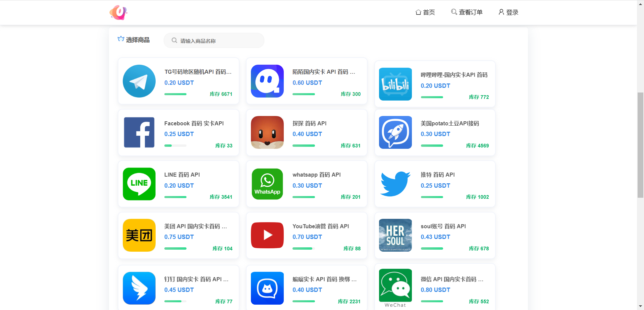This screenshot has width=644, height=310.
Task: Click 推特 首码 API title text
Action: [438, 175]
